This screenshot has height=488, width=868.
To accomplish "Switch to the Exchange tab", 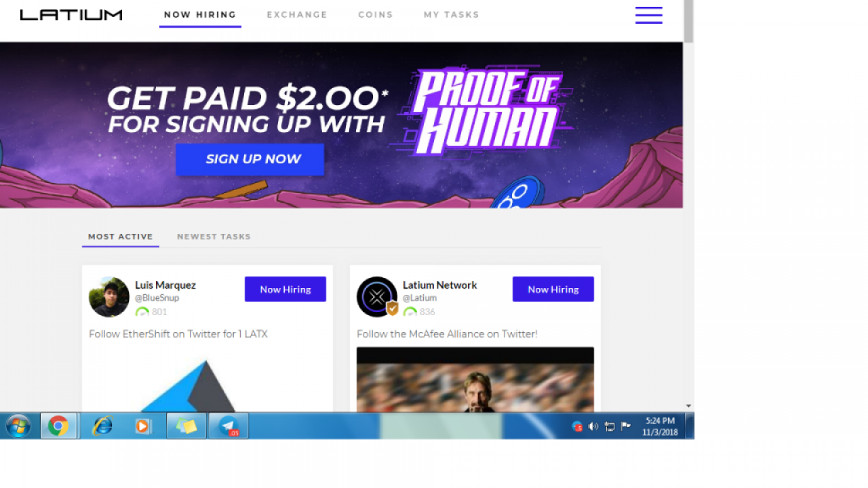I will click(297, 14).
